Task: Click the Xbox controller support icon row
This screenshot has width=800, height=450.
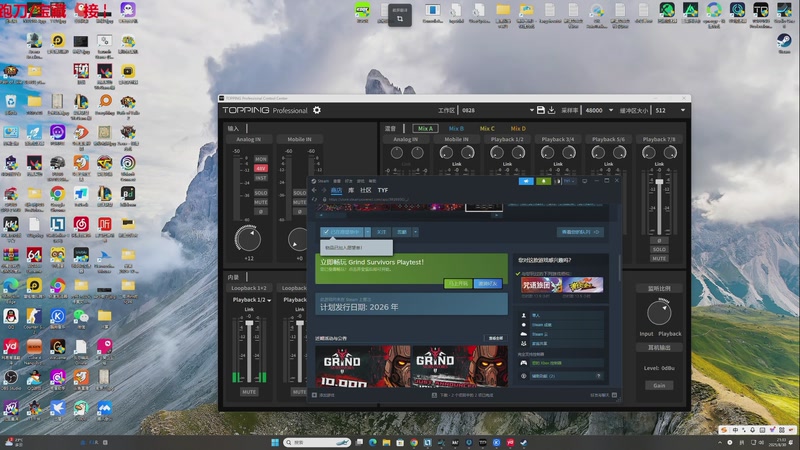Action: pyautogui.click(x=561, y=363)
